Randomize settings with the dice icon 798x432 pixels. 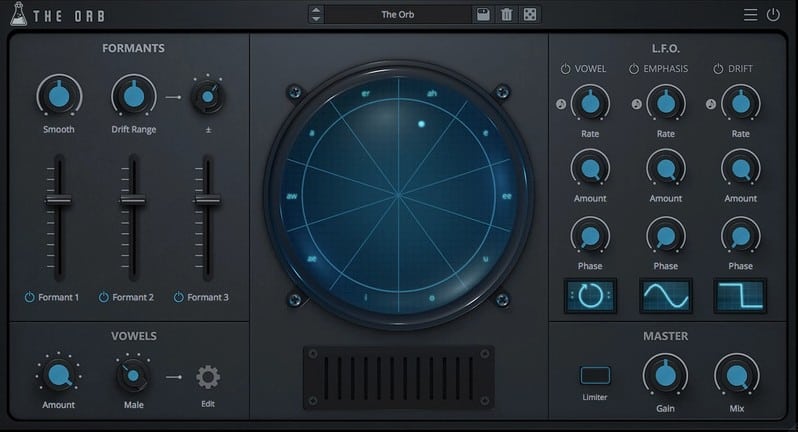click(530, 14)
